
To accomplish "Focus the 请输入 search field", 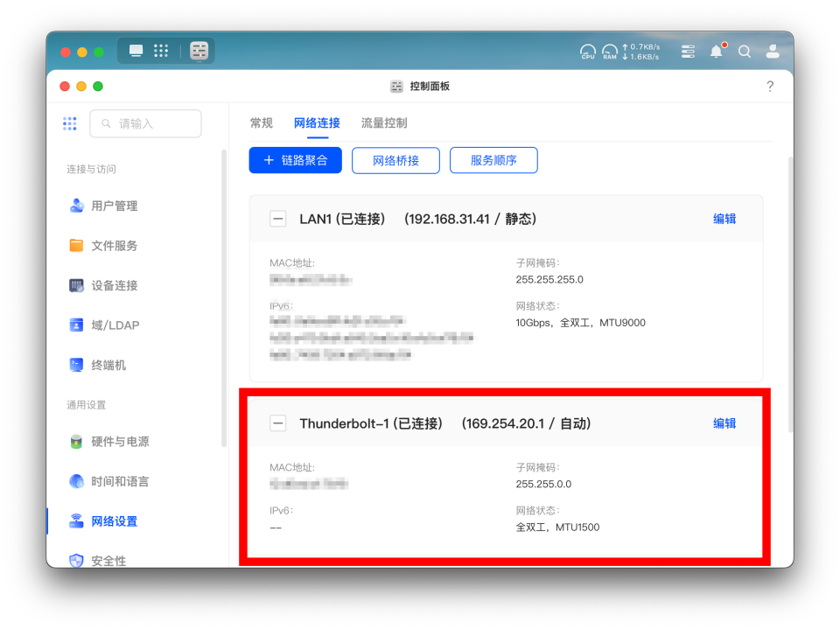I will 146,123.
